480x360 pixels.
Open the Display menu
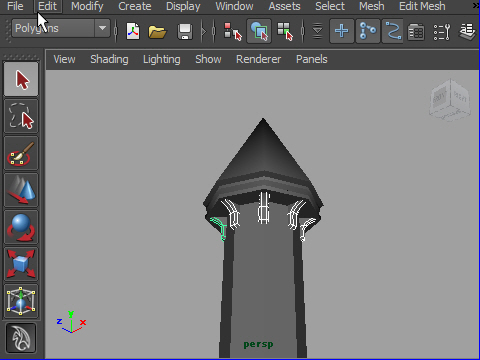183,6
